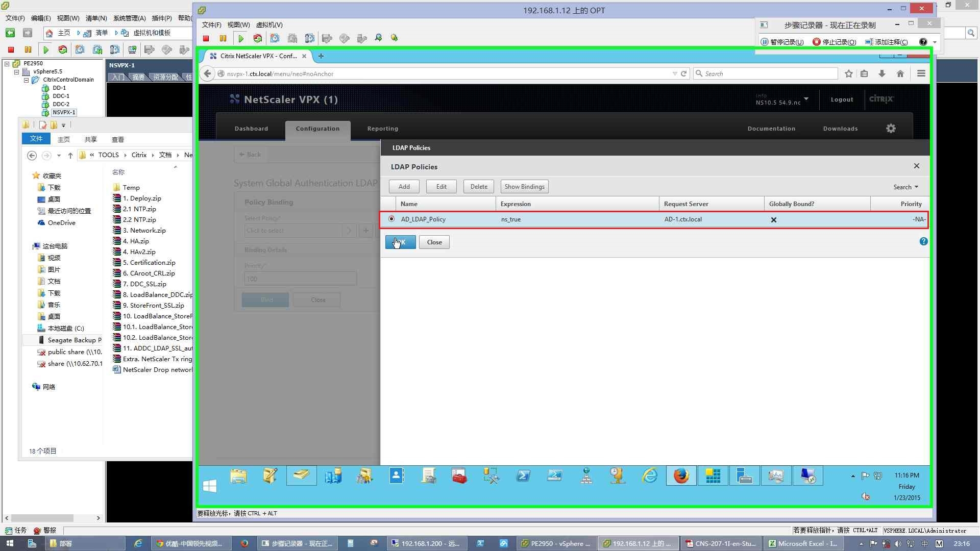Click the Logout link
The width and height of the screenshot is (980, 551).
coord(842,99)
